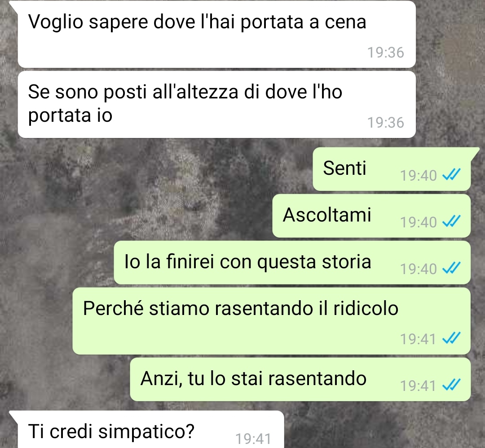This screenshot has height=448, width=485.
Task: Tap read ticks on 'Perché stiamo rasentando' message
Action: 452,338
